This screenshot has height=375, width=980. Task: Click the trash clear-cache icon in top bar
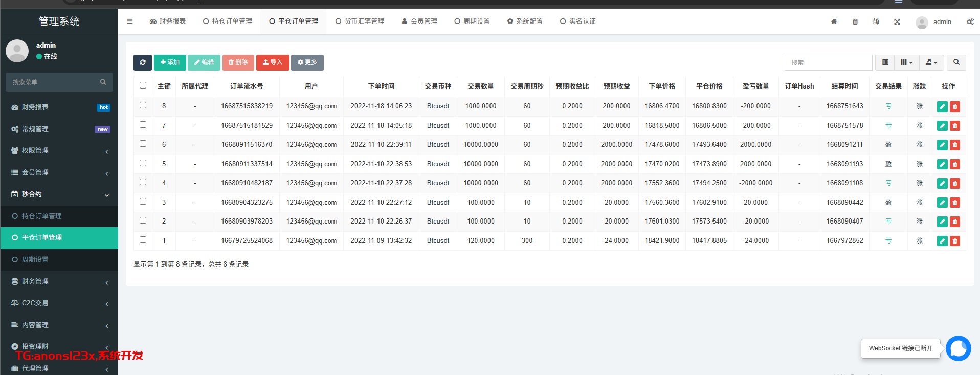click(855, 21)
